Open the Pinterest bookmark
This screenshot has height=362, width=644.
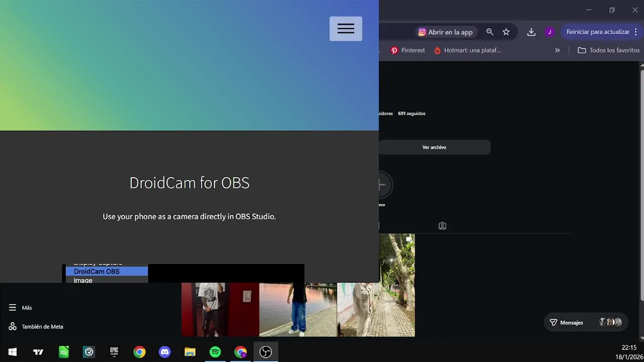[x=408, y=50]
